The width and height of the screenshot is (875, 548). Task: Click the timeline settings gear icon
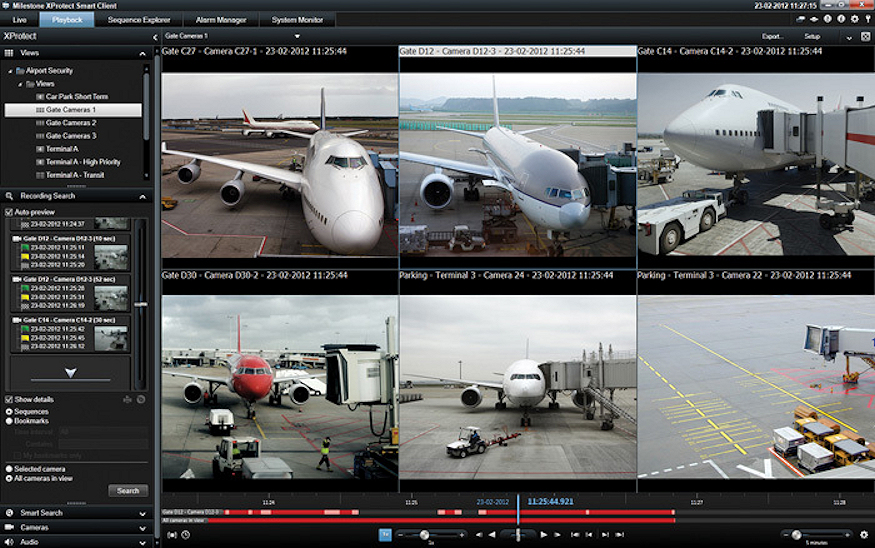tap(864, 535)
